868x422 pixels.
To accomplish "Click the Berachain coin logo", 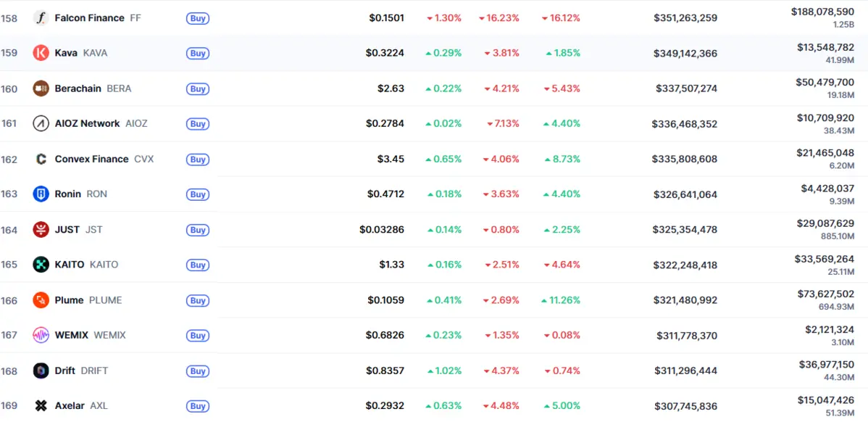I will click(41, 88).
